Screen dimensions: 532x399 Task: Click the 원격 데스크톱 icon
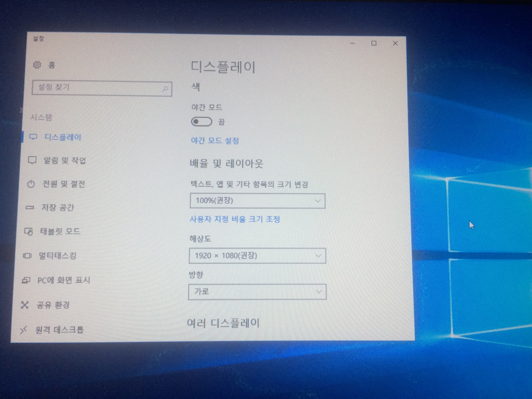coord(23,330)
